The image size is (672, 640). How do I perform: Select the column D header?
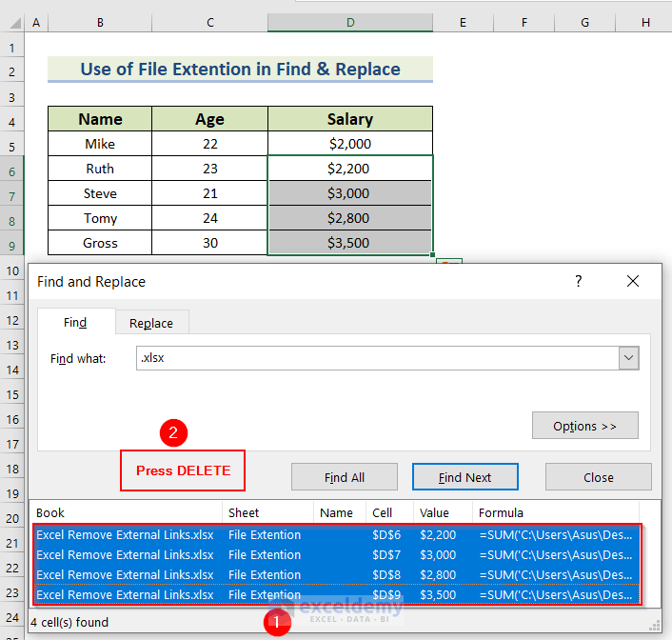[x=350, y=22]
